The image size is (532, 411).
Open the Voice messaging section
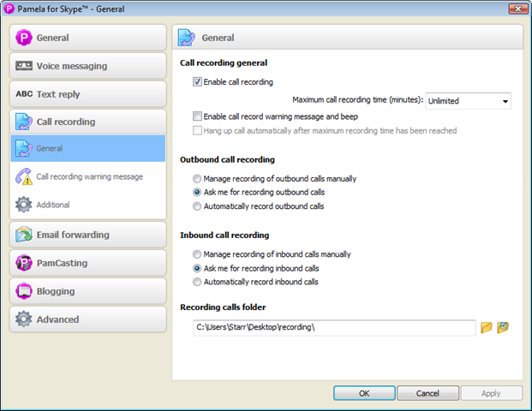tap(88, 66)
